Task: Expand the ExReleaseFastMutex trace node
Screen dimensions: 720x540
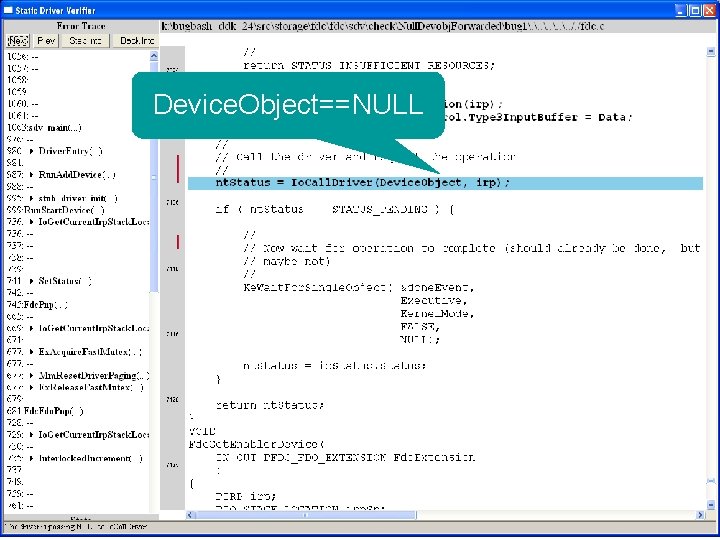Action: pos(31,388)
